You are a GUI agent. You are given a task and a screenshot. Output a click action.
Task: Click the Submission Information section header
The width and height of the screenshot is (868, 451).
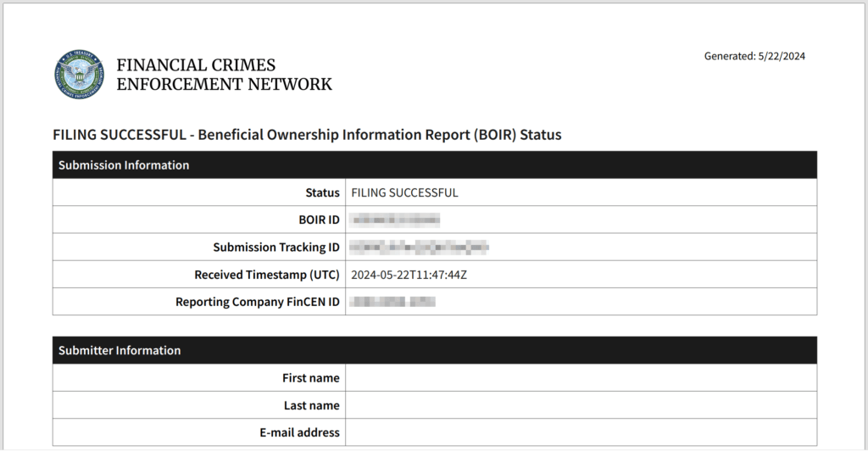[x=435, y=165]
